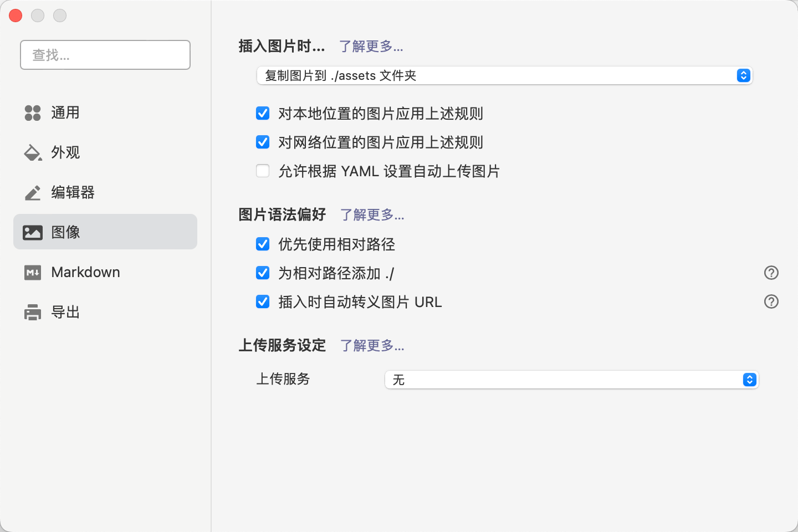Open help for 为相对路径添加 ./ option
Screen dimensions: 798x532
[771, 273]
